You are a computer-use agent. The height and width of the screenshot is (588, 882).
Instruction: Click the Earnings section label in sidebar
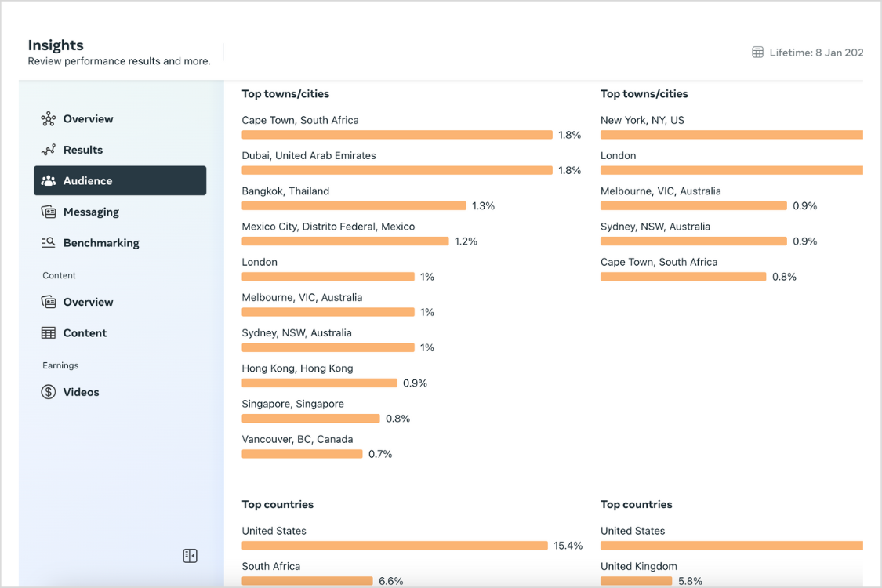[60, 365]
